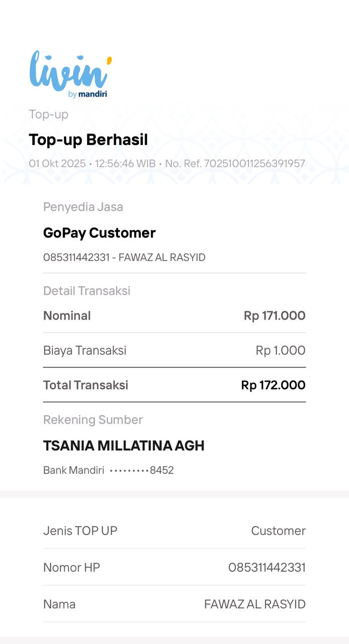This screenshot has height=644, width=349.
Task: Click the transaction fee 'Rp 1.000'
Action: [280, 351]
